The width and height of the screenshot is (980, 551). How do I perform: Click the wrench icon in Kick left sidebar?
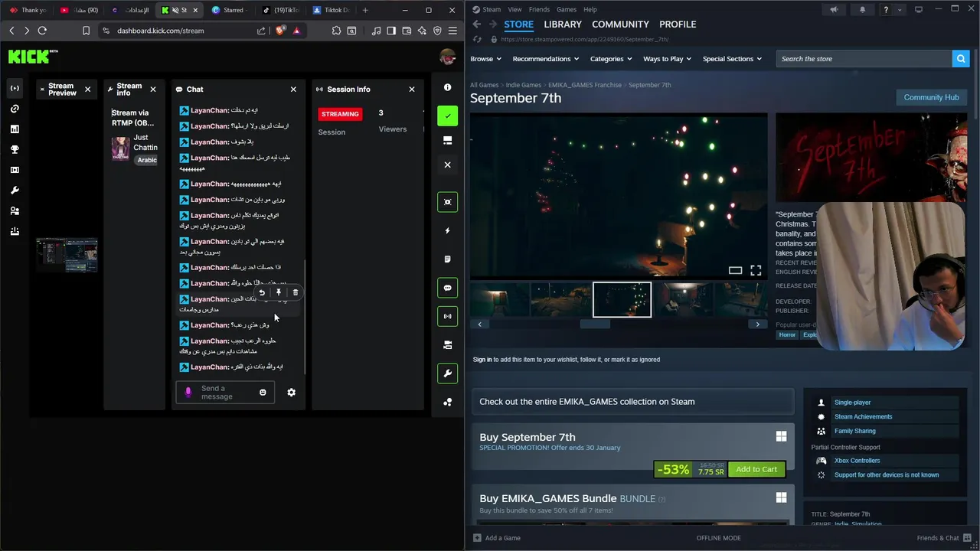coord(15,191)
